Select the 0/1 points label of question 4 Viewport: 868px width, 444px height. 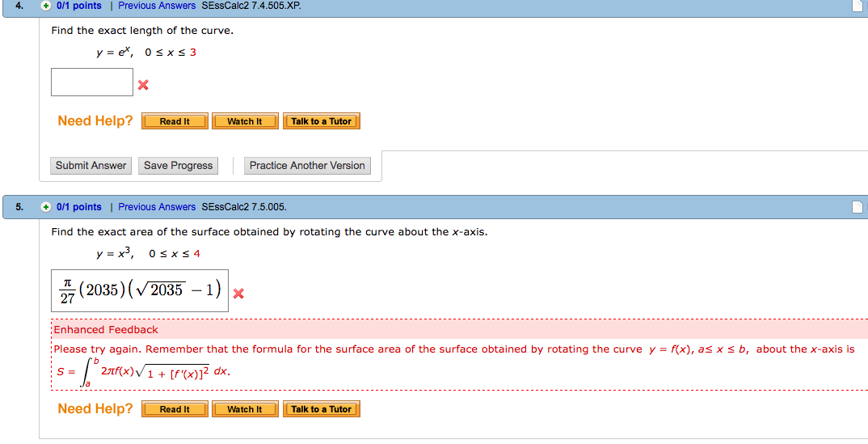click(x=79, y=6)
